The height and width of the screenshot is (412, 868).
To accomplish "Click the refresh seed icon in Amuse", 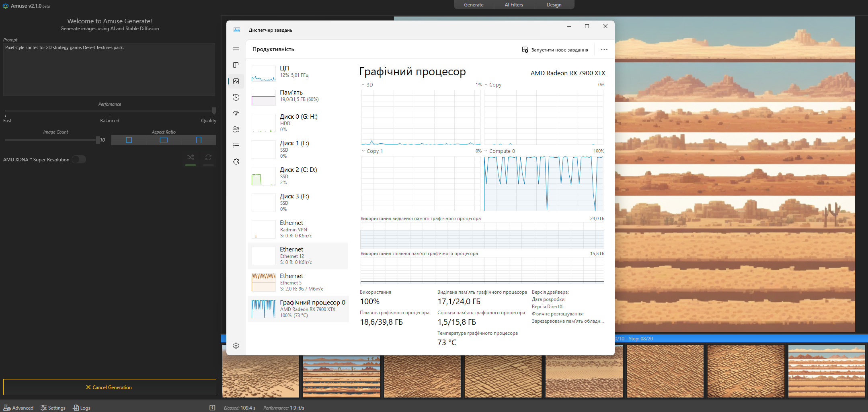I will pos(208,158).
